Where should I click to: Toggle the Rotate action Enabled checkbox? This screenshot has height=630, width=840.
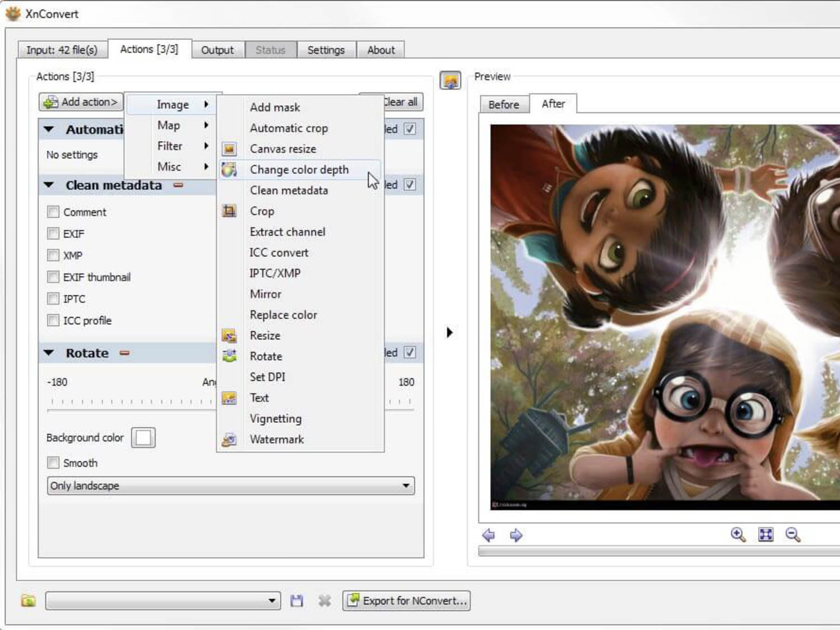[410, 352]
